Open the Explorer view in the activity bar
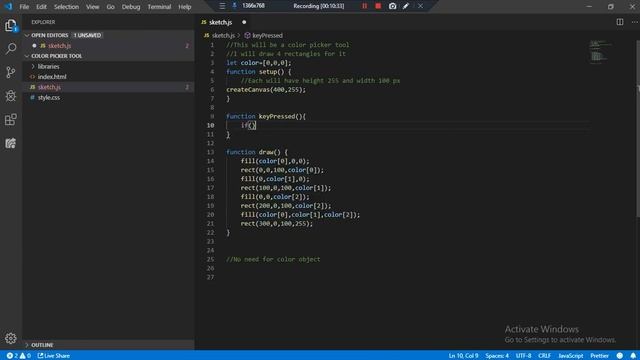This screenshot has height=360, width=640. pos(11,25)
